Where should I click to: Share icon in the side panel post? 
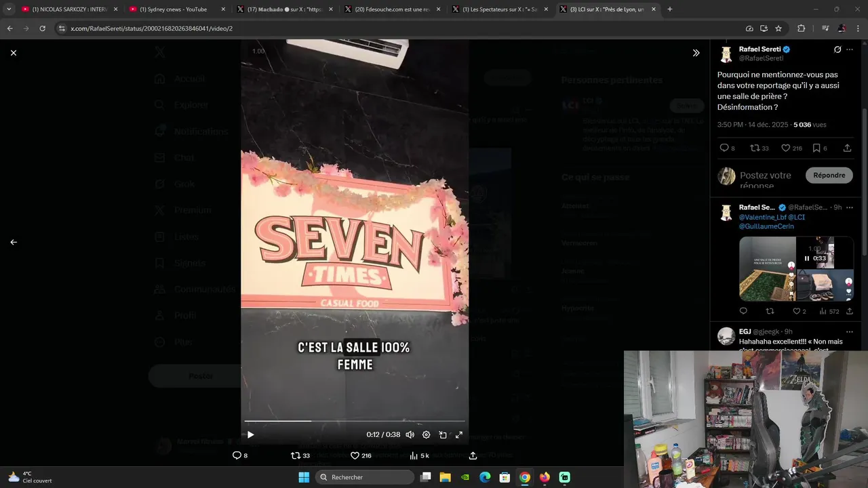(847, 148)
